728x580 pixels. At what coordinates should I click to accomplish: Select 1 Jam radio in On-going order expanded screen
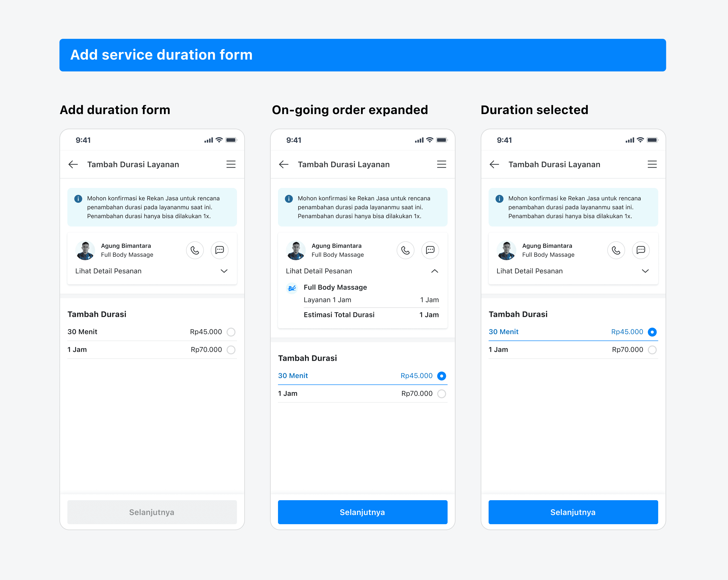(441, 394)
